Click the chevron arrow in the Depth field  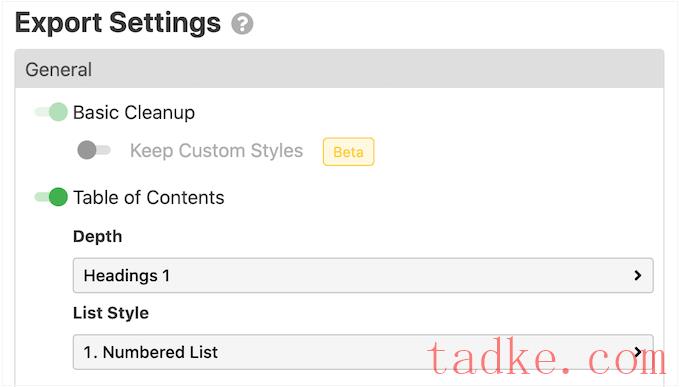(x=638, y=275)
